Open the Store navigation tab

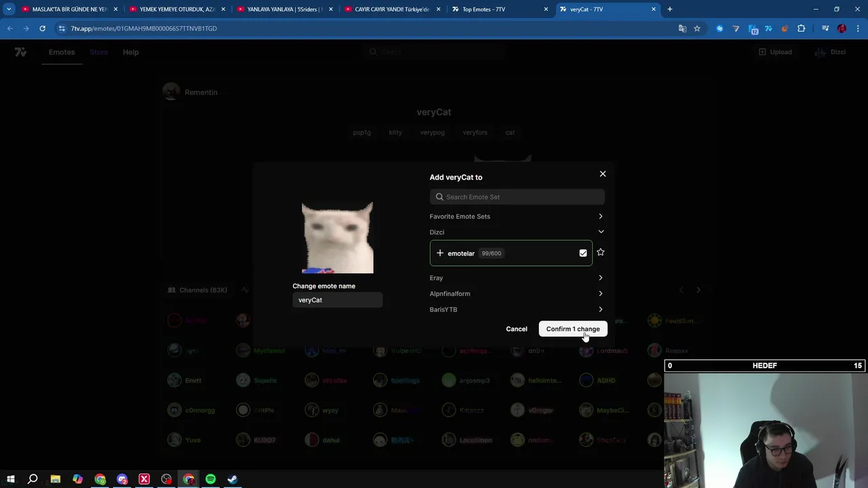(99, 52)
